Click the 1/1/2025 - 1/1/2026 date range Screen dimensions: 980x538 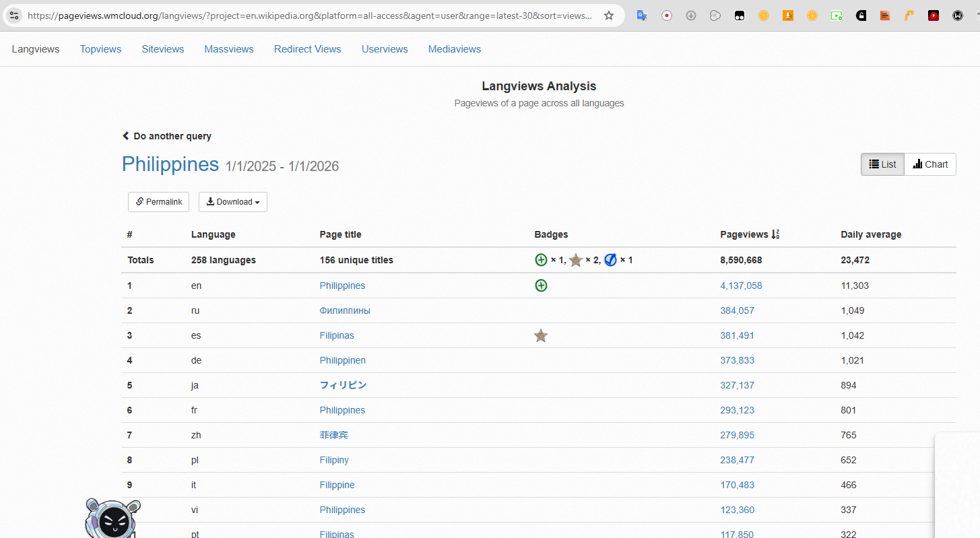282,166
